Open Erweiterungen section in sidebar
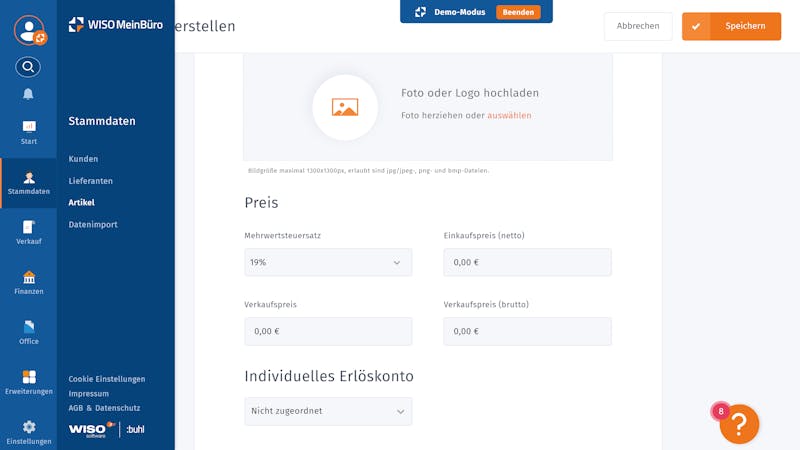Screen dimensions: 800x450 pyautogui.click(x=29, y=383)
